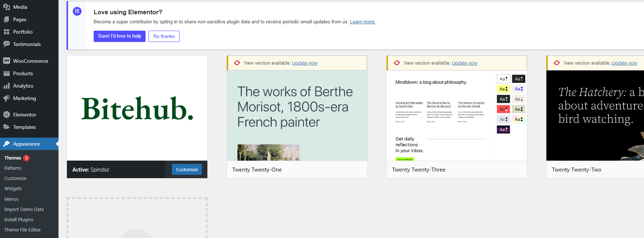Viewport: 644px width, 238px height.
Task: Update Twenty Twenty-One theme now
Action: pyautogui.click(x=305, y=63)
